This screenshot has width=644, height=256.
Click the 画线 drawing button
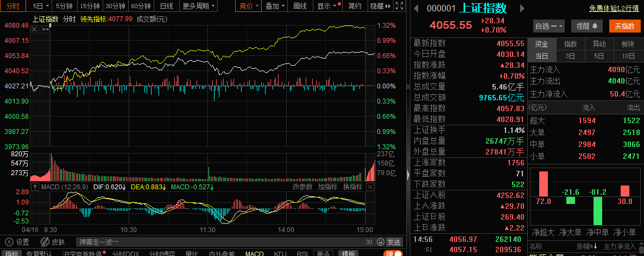pyautogui.click(x=300, y=6)
